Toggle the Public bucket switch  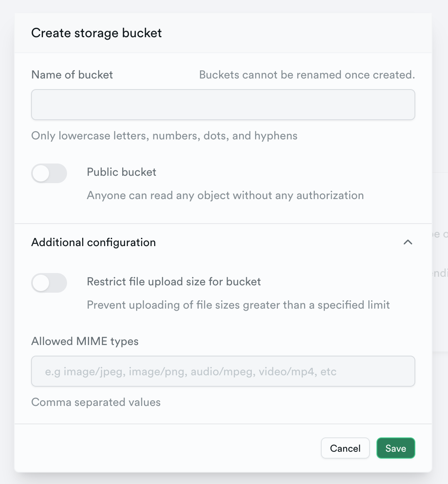coord(49,173)
